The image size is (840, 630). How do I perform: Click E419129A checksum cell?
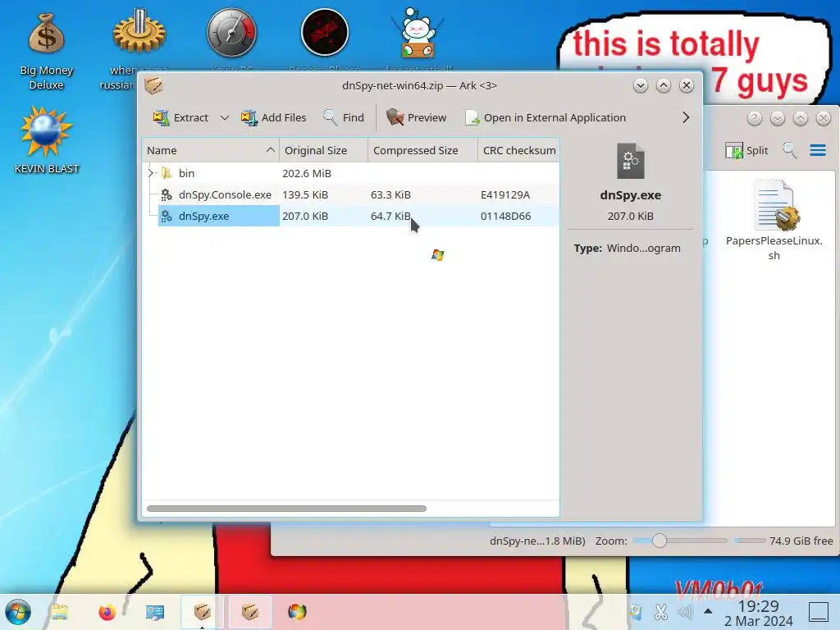(x=505, y=194)
